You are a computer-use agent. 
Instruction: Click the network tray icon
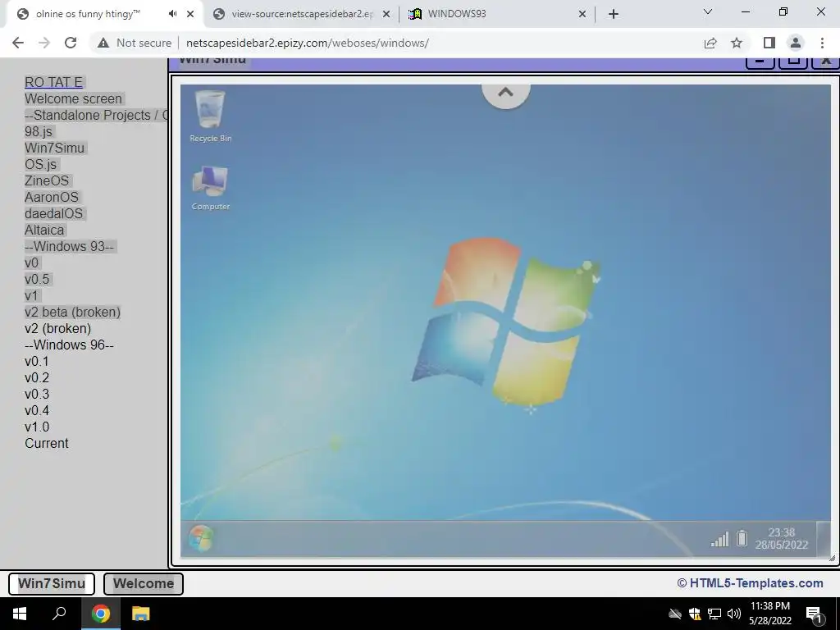pos(714,614)
